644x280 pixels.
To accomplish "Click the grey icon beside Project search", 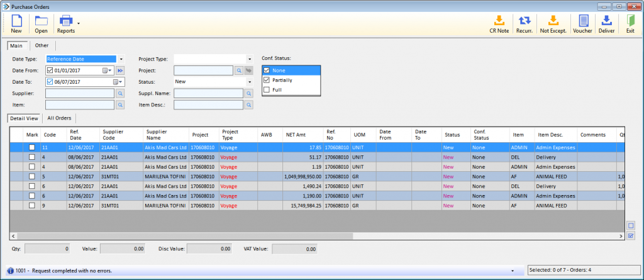I will 248,70.
